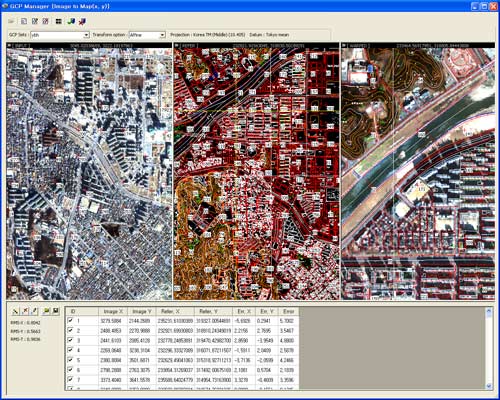Toggle the checkbox for GCP ID 4

click(x=70, y=350)
